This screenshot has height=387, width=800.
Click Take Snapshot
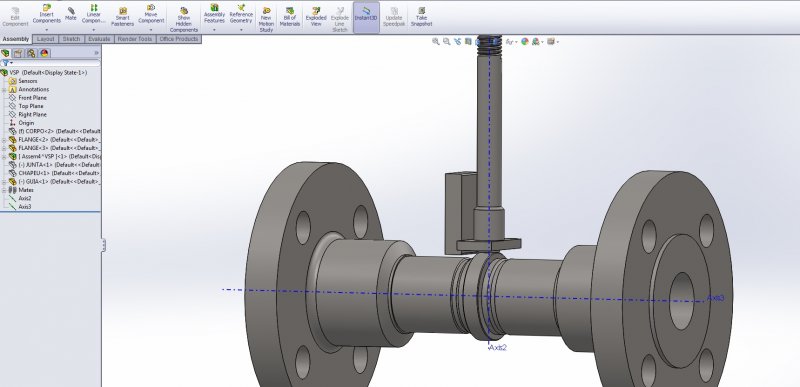pyautogui.click(x=421, y=17)
